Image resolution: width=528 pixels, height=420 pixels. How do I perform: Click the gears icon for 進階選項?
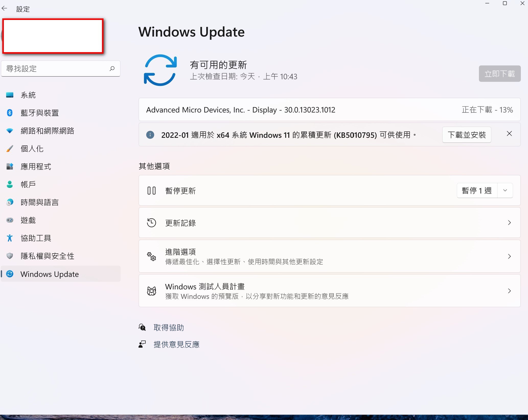point(152,256)
